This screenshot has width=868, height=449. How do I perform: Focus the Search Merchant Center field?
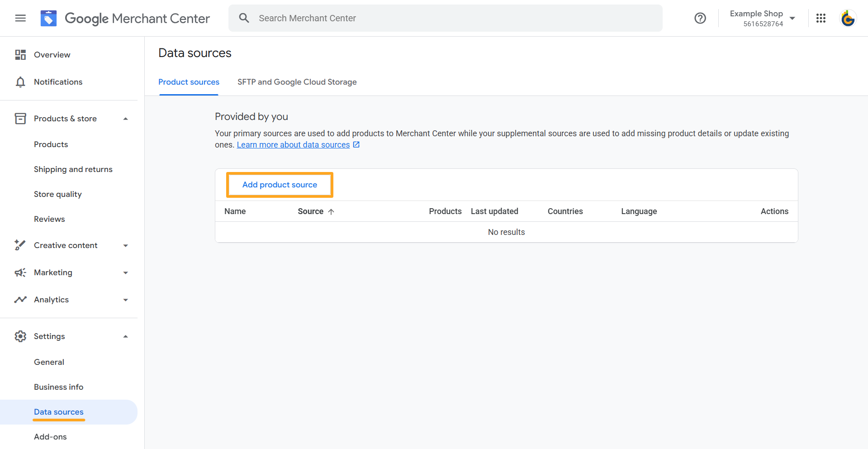446,18
